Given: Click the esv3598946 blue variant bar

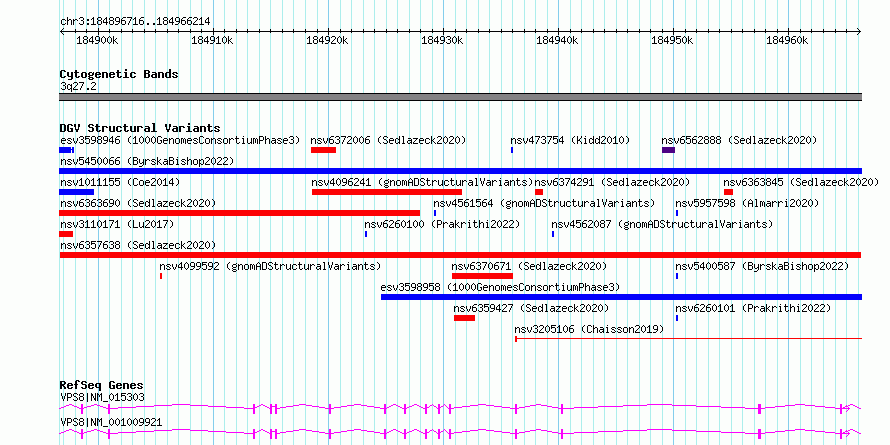Looking at the screenshot, I should tap(66, 150).
